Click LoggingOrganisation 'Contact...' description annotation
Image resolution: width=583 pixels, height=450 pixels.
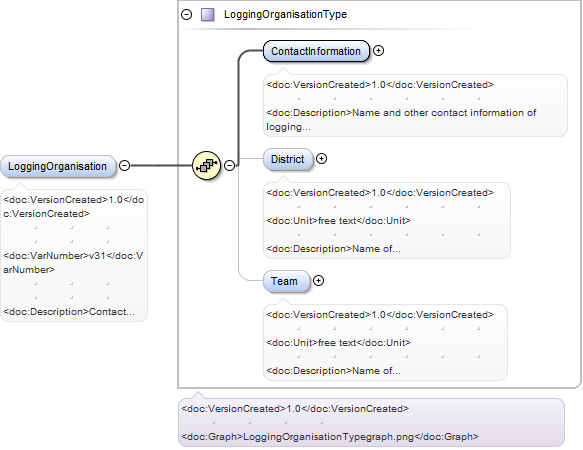(69, 312)
